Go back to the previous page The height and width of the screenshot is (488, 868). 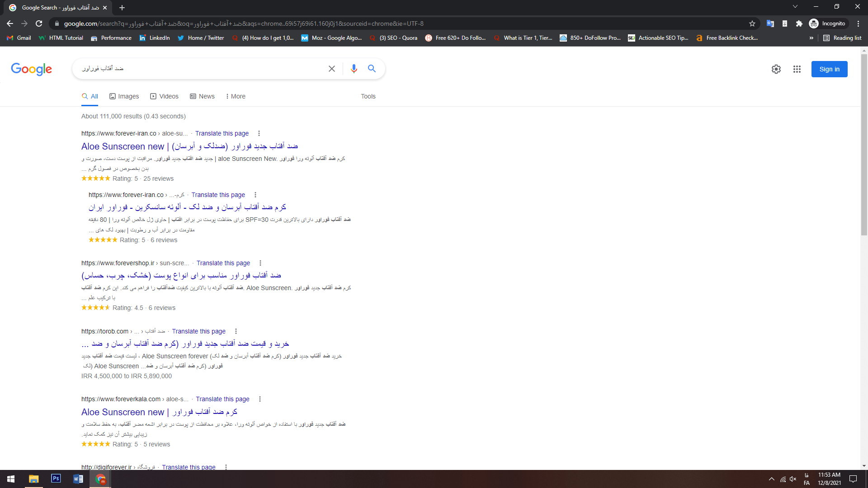pos(10,23)
